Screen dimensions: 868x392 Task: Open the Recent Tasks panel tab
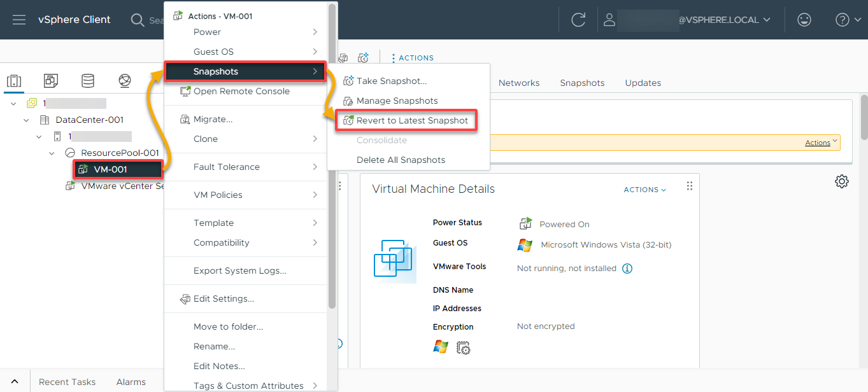67,382
